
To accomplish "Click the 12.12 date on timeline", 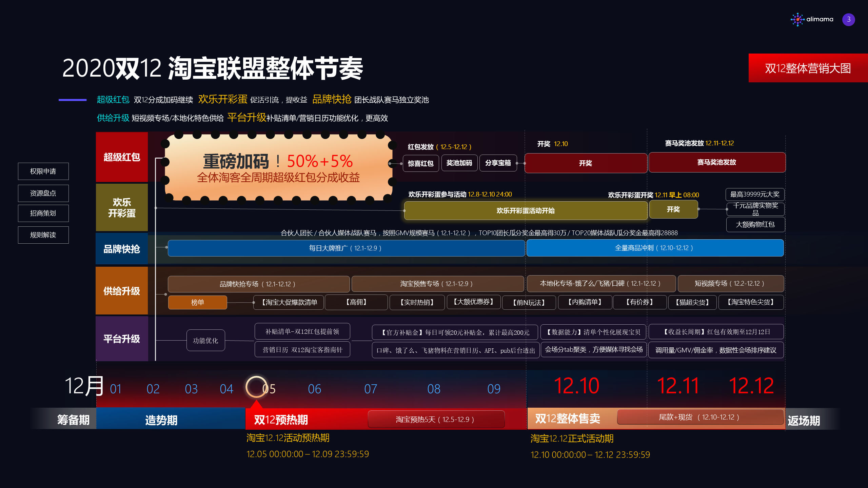I will click(751, 386).
